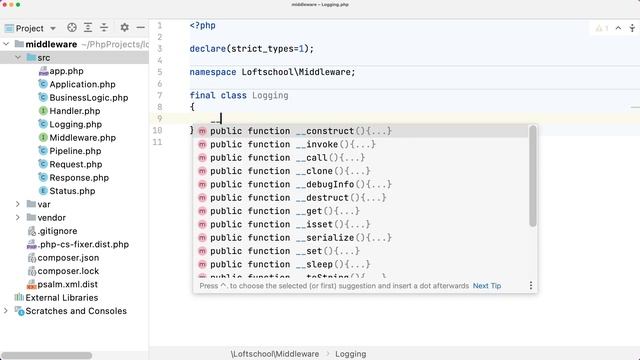Screen dimensions: 640x360
Task: Click the warning indicator in editor corner
Action: pos(602,28)
